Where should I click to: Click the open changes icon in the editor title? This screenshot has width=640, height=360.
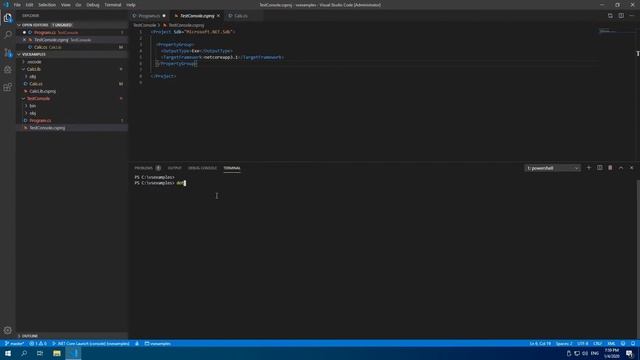tap(610, 16)
